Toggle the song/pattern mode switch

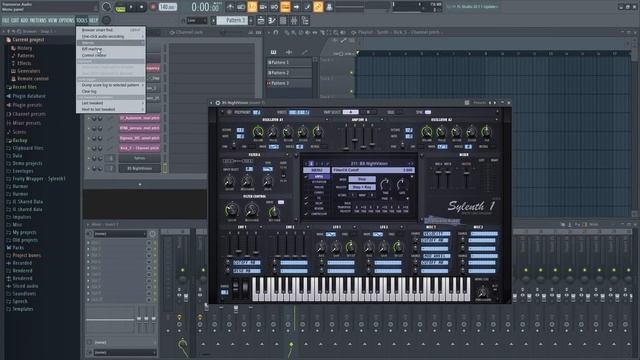point(120,7)
